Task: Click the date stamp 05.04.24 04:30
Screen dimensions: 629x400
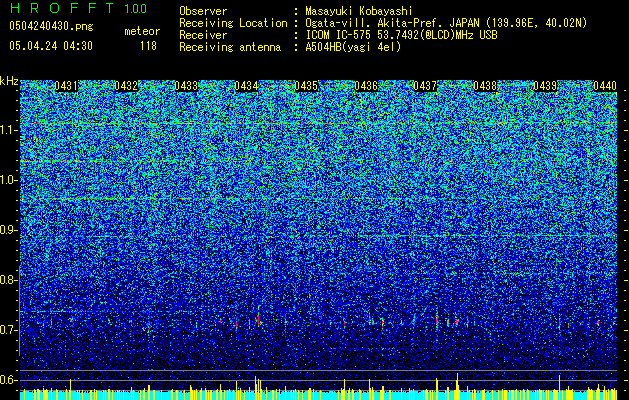Action: [x=51, y=46]
